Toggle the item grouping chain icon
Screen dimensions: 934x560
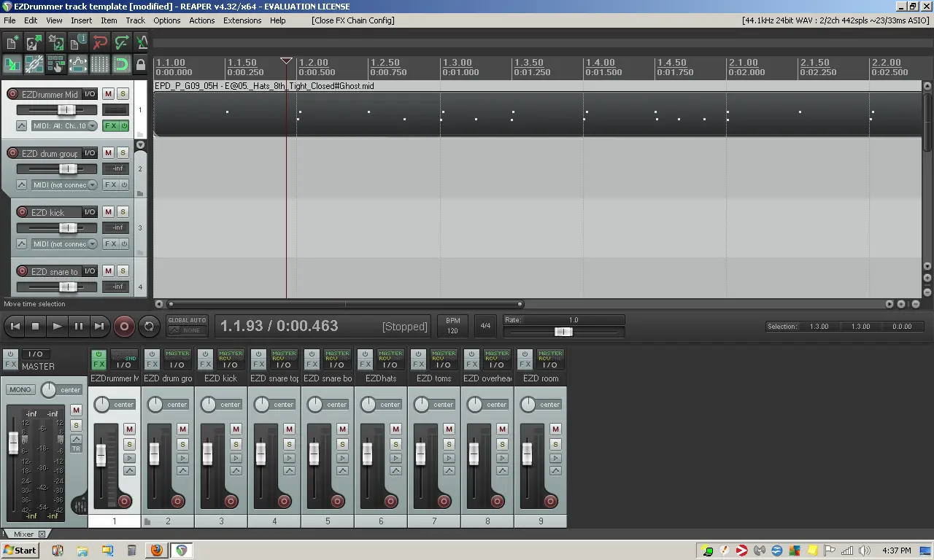(x=34, y=64)
